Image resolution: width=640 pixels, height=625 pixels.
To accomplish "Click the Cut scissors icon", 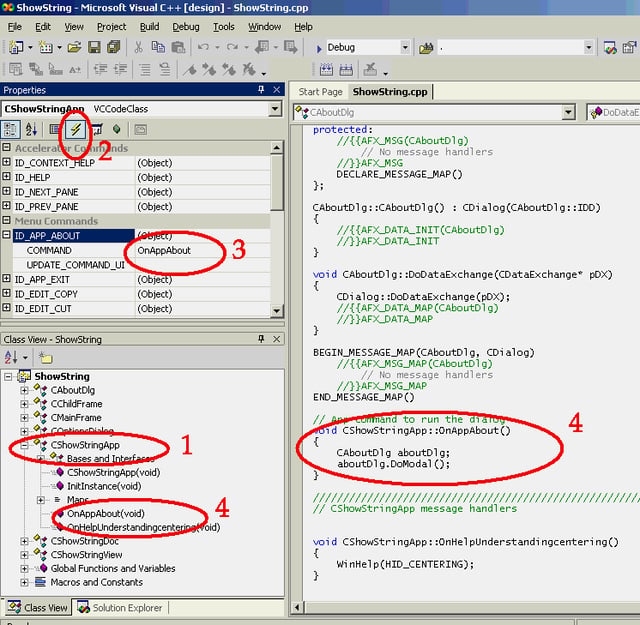I will (138, 47).
